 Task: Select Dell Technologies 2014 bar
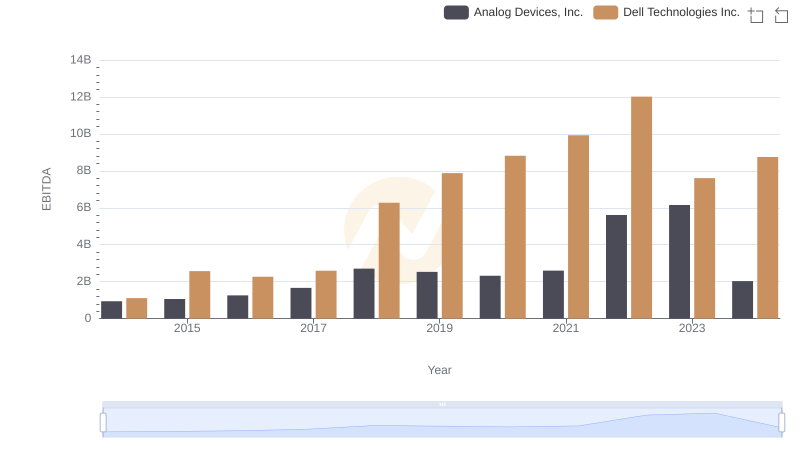[x=137, y=308]
